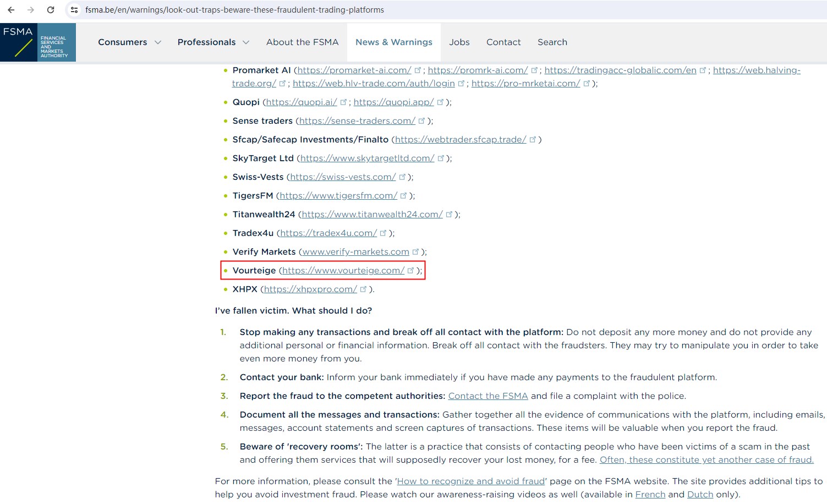
Task: Click the browser back arrow
Action: (x=11, y=10)
